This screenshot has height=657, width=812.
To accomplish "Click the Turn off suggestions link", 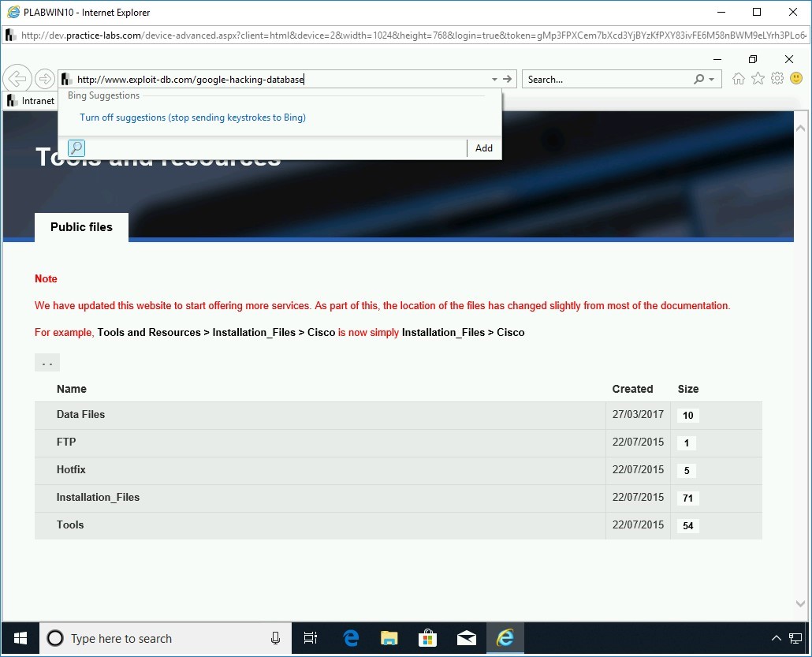I will click(192, 117).
